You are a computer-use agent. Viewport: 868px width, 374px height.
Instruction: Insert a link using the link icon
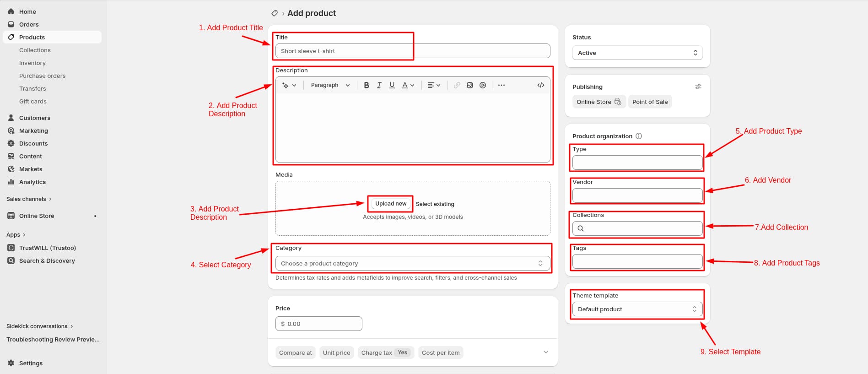pos(457,85)
